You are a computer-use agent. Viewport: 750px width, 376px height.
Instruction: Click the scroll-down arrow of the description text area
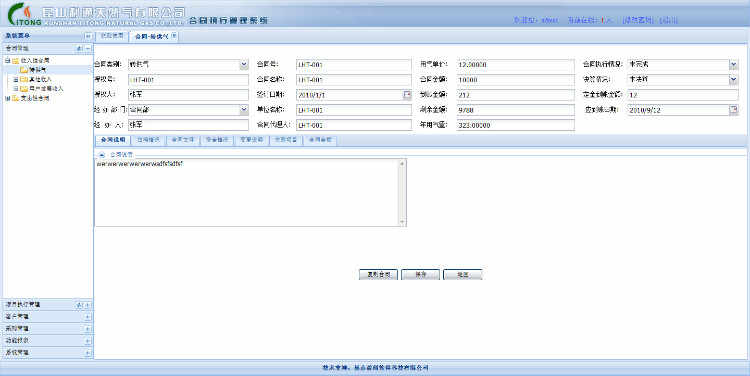pos(402,222)
